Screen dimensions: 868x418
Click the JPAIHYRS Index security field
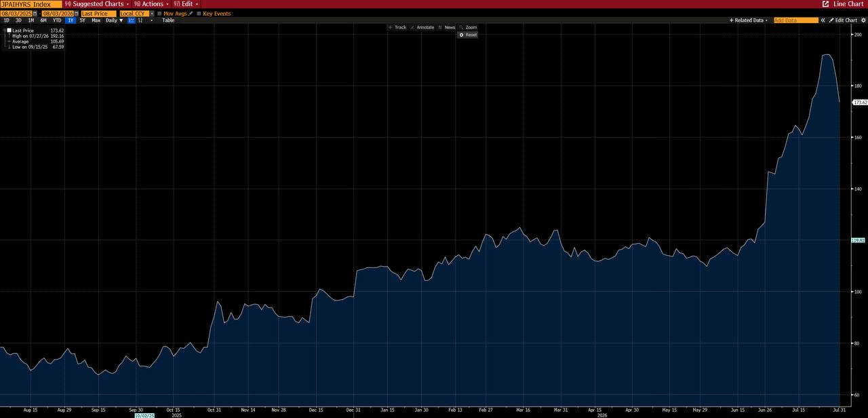click(31, 4)
